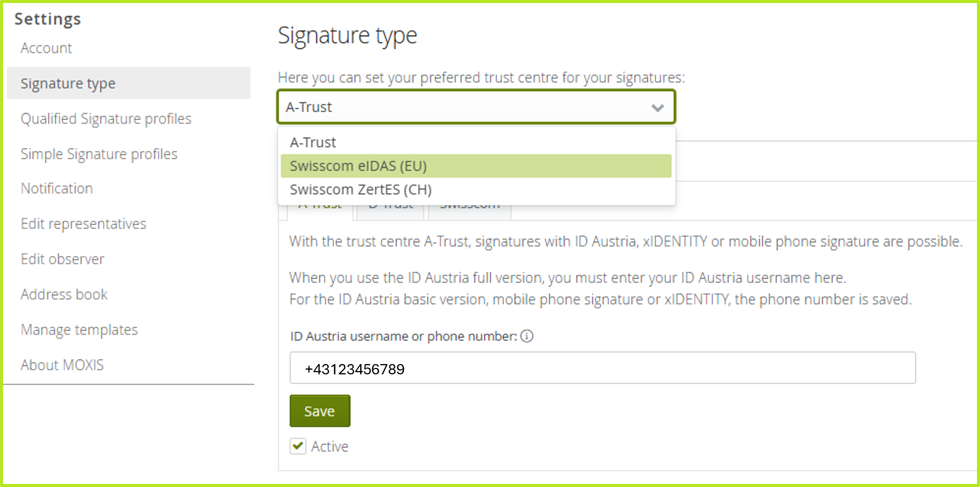
Task: Click the info icon next to ID Austria username
Action: [526, 337]
